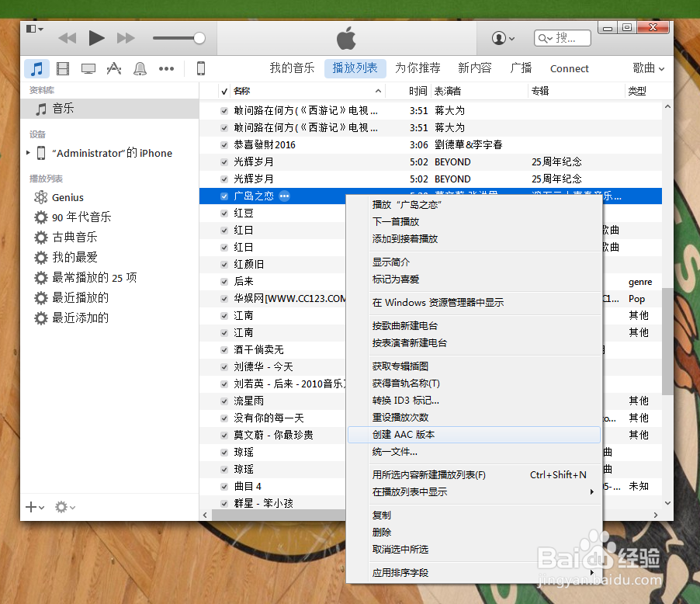
Task: Sort by 表演者 column header
Action: [x=479, y=91]
